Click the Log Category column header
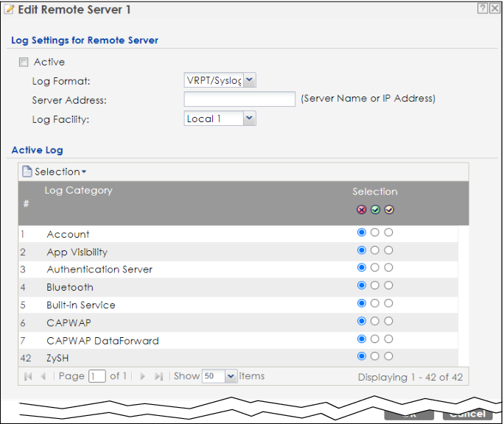Screen dimensions: 504x424 tap(79, 191)
